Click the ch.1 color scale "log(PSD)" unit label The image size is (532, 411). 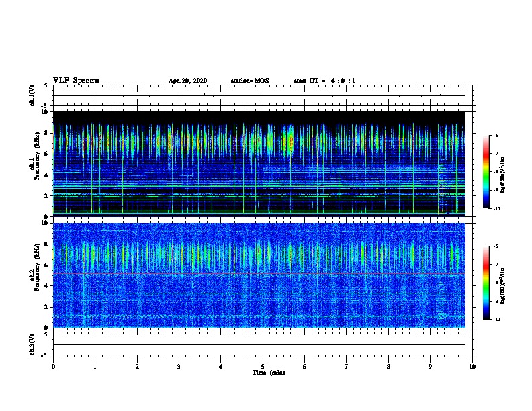[x=503, y=175]
